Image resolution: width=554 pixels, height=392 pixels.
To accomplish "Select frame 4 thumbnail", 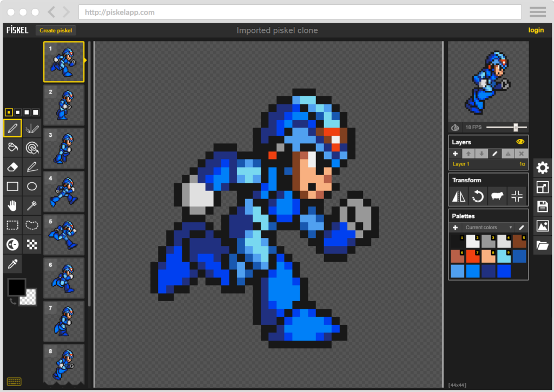I will tap(63, 191).
